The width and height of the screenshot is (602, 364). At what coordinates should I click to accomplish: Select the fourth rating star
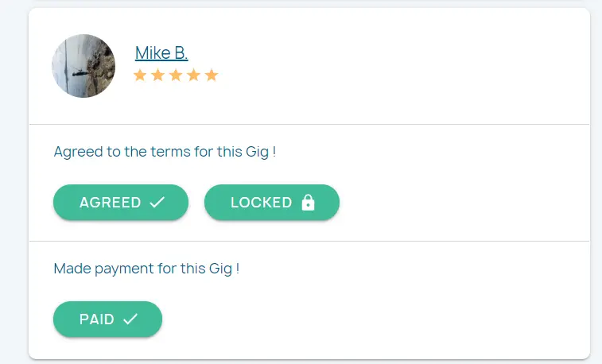pos(193,76)
